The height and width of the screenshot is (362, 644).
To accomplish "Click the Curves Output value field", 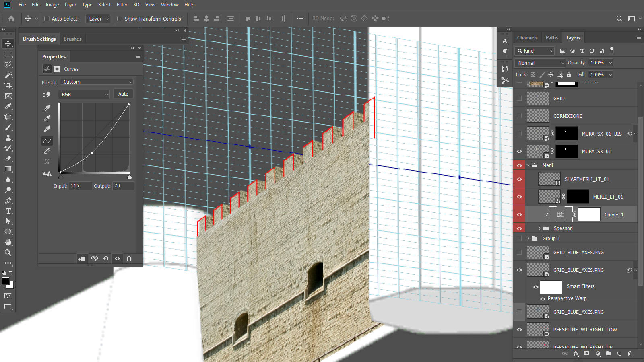I will (123, 186).
